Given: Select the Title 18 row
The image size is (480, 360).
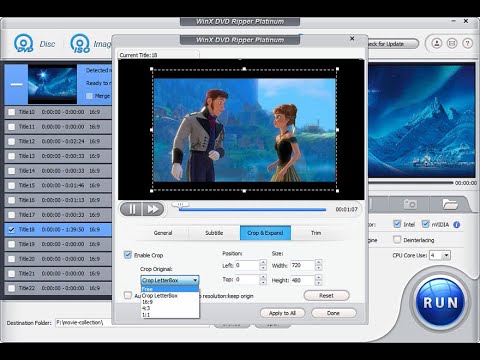Looking at the screenshot, I should point(58,229).
